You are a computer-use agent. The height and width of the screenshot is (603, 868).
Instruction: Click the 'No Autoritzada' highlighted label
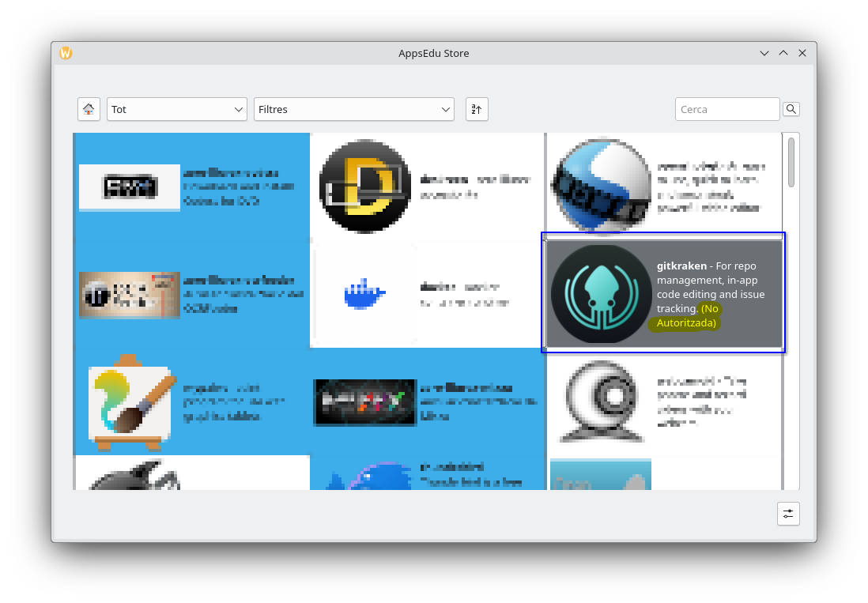[688, 316]
